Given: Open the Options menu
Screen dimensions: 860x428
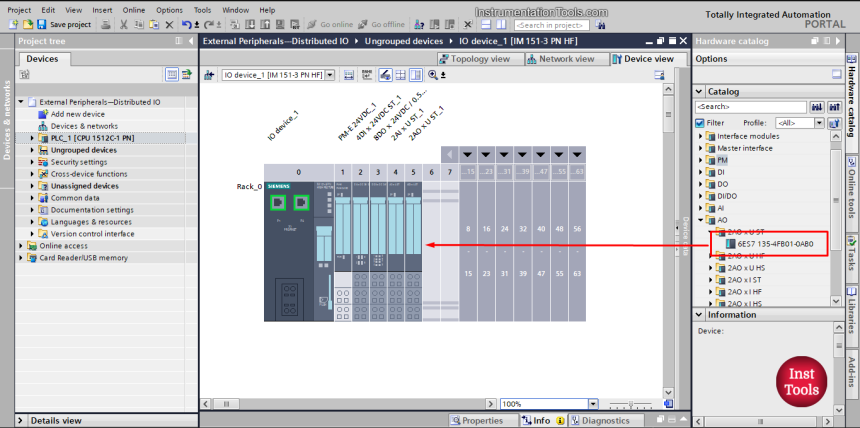Looking at the screenshot, I should pyautogui.click(x=169, y=10).
